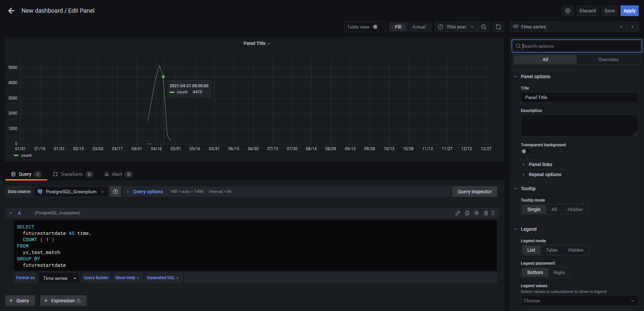
Task: Click into the SQL query editor
Action: pyautogui.click(x=255, y=246)
